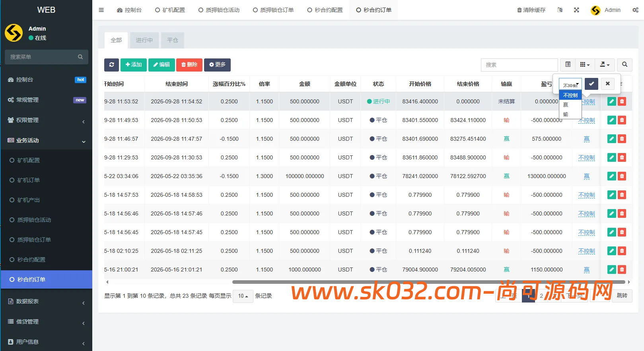Choose 赢 in the open dropdown list

[570, 105]
